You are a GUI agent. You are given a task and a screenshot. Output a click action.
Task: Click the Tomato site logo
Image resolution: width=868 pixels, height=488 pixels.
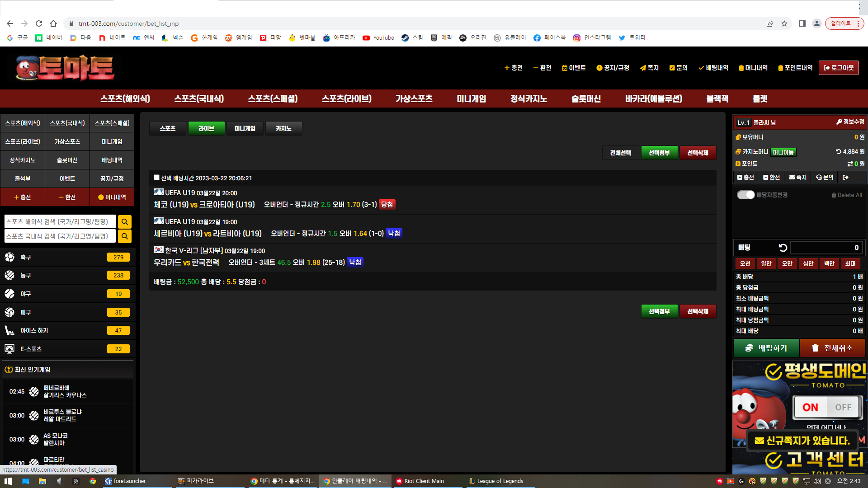click(65, 68)
